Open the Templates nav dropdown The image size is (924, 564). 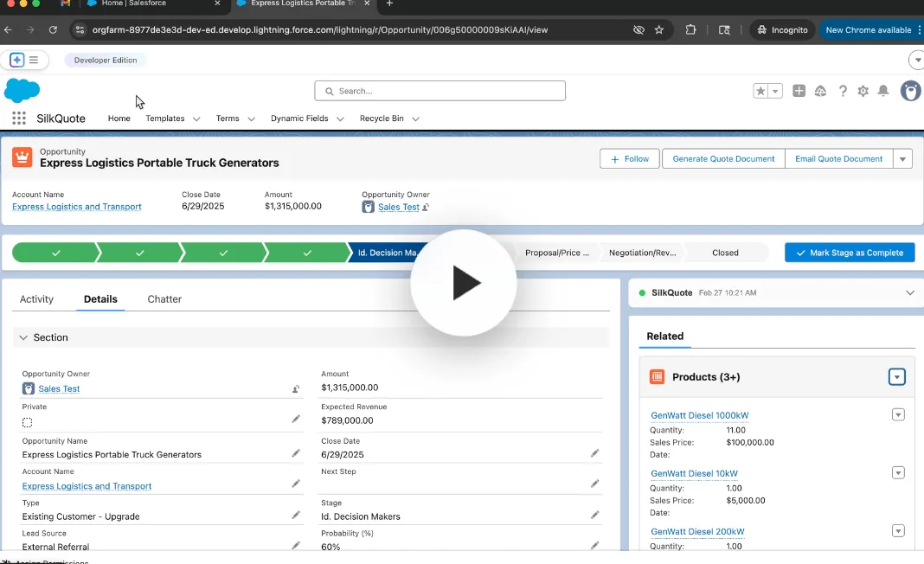[x=196, y=119]
